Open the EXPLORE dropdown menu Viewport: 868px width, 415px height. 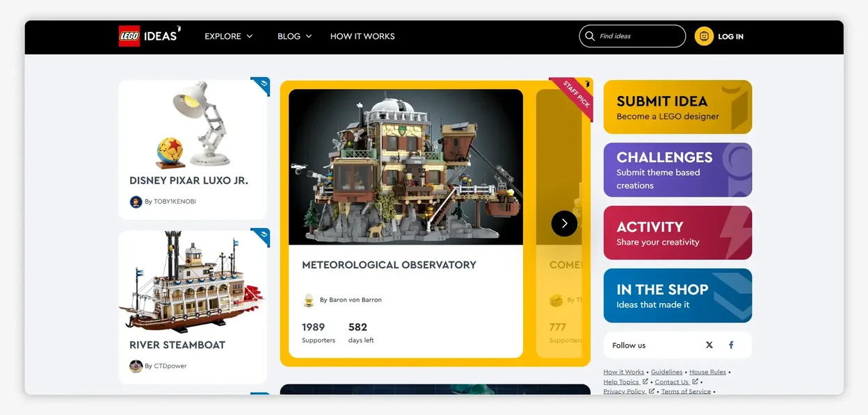coord(229,36)
